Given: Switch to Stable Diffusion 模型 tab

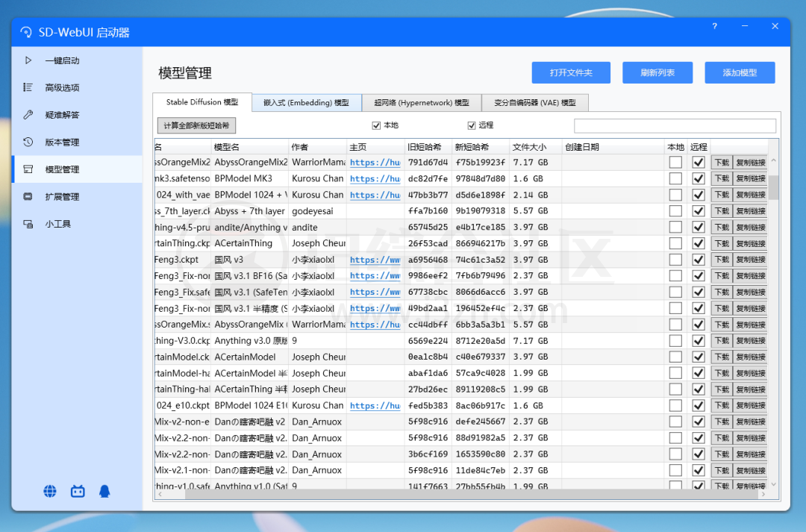Looking at the screenshot, I should click(202, 102).
